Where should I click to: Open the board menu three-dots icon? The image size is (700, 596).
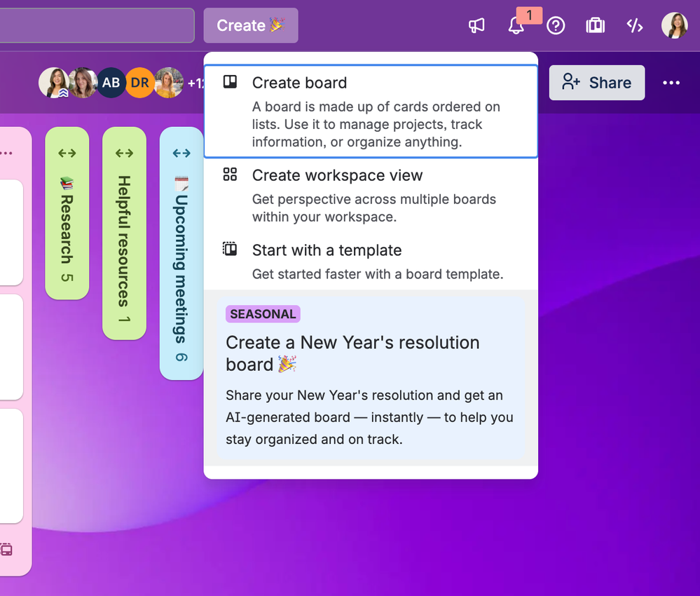pos(671,83)
